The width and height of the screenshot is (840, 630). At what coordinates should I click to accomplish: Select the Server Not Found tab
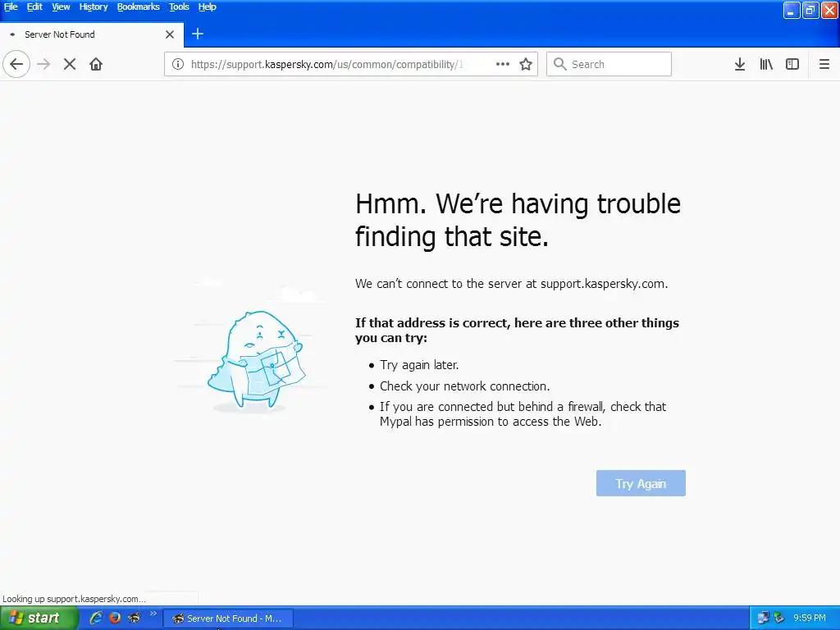pos(92,34)
